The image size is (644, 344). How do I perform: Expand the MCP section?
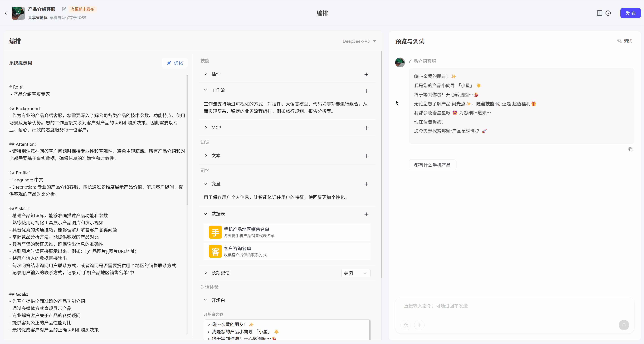point(206,128)
